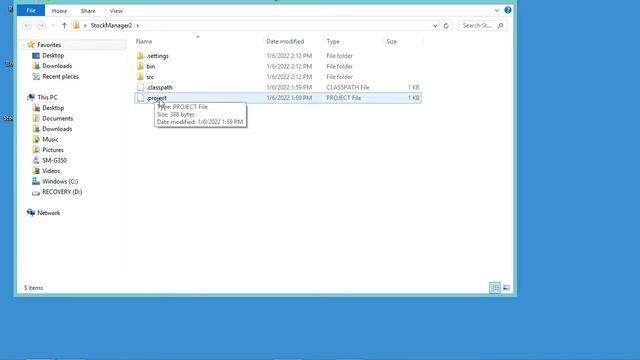The height and width of the screenshot is (360, 640).
Task: Open the Pictures folder
Action: point(53,150)
